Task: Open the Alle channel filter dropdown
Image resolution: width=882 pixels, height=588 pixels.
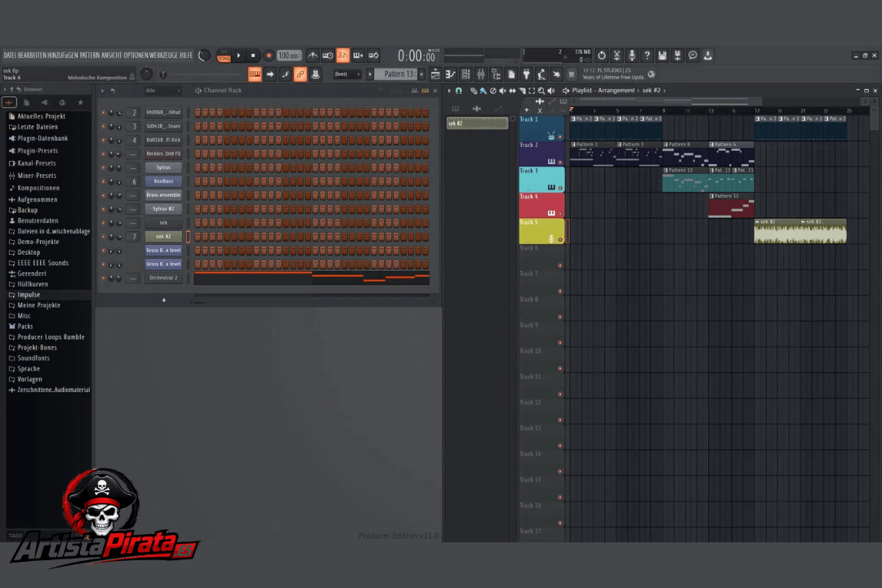Action: pos(163,91)
